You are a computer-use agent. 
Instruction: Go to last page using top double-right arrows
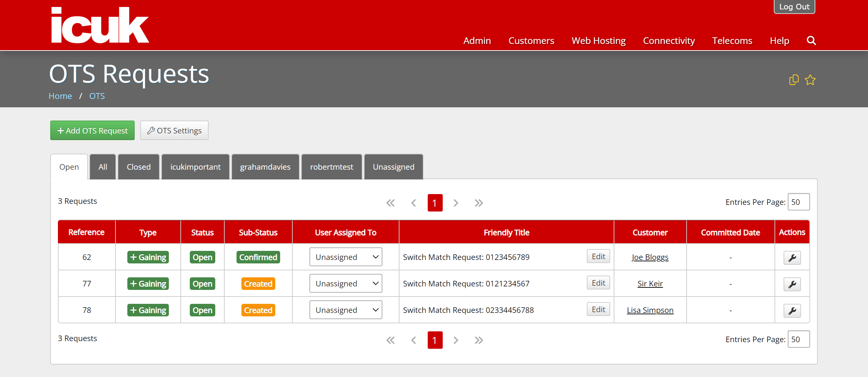coord(479,203)
